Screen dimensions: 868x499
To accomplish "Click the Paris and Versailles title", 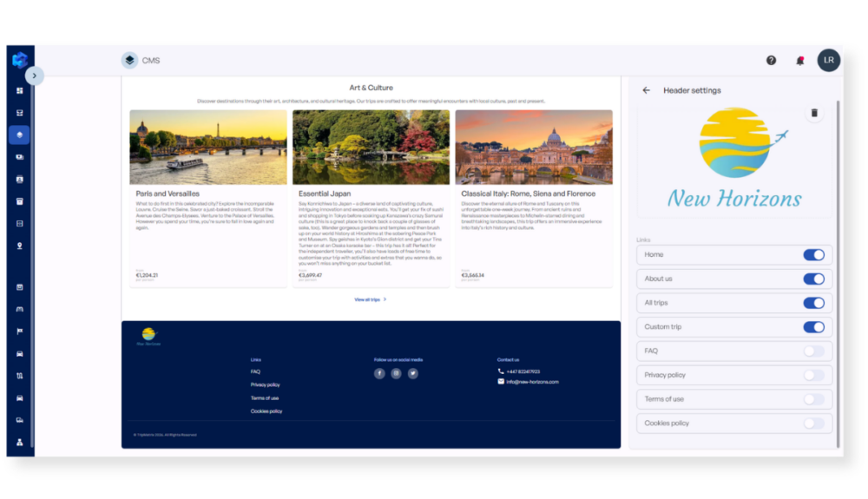I will [168, 194].
